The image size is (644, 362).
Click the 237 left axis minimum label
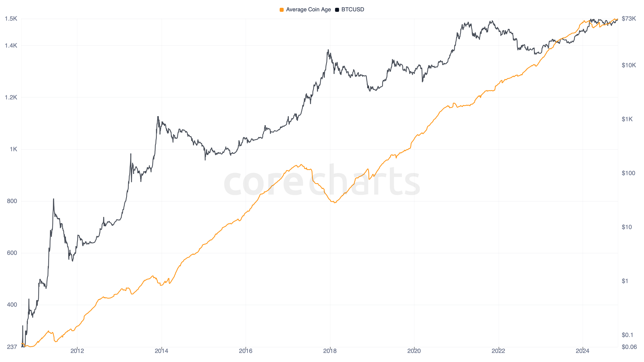pyautogui.click(x=12, y=347)
